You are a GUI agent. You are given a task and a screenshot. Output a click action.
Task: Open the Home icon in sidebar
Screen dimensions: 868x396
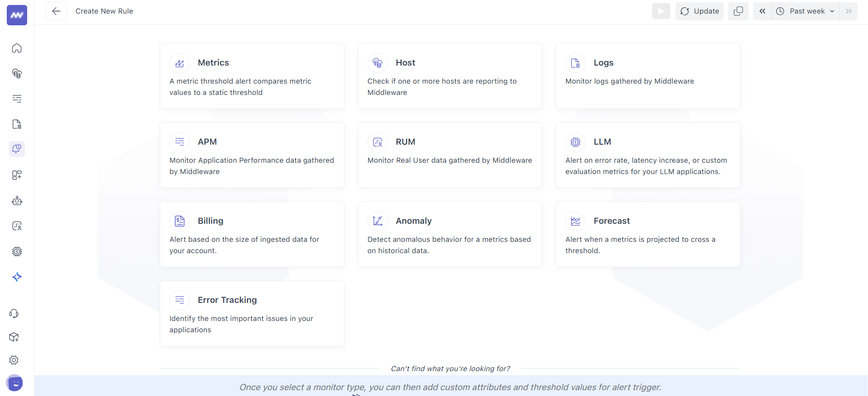point(17,48)
